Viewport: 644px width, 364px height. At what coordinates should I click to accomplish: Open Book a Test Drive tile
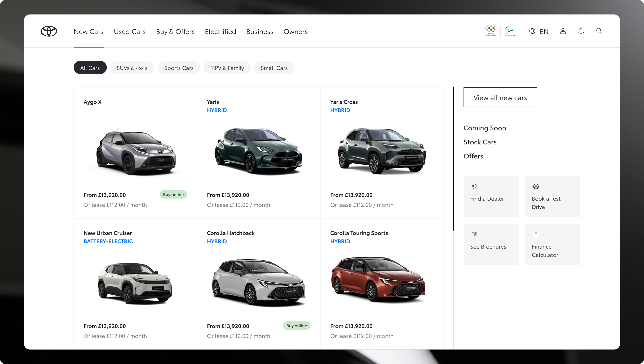553,196
